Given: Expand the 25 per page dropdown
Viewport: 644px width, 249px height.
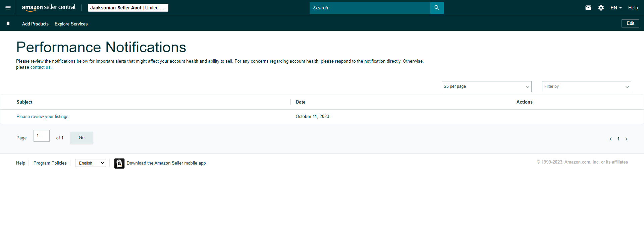Looking at the screenshot, I should pos(486,86).
